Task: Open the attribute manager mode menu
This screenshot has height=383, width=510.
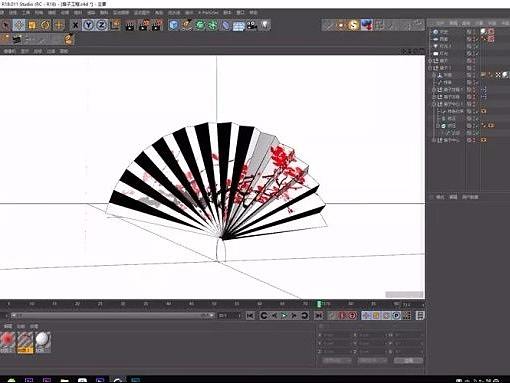Action: (x=440, y=197)
